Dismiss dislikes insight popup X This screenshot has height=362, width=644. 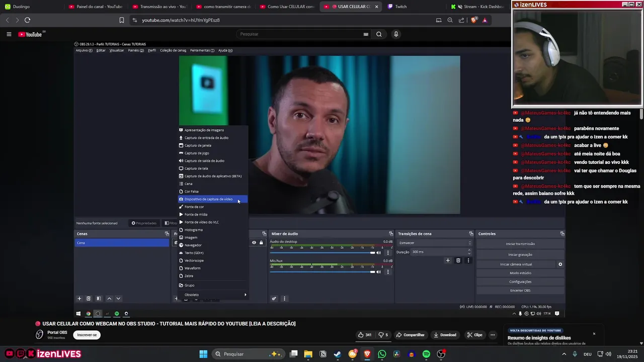pos(594,334)
